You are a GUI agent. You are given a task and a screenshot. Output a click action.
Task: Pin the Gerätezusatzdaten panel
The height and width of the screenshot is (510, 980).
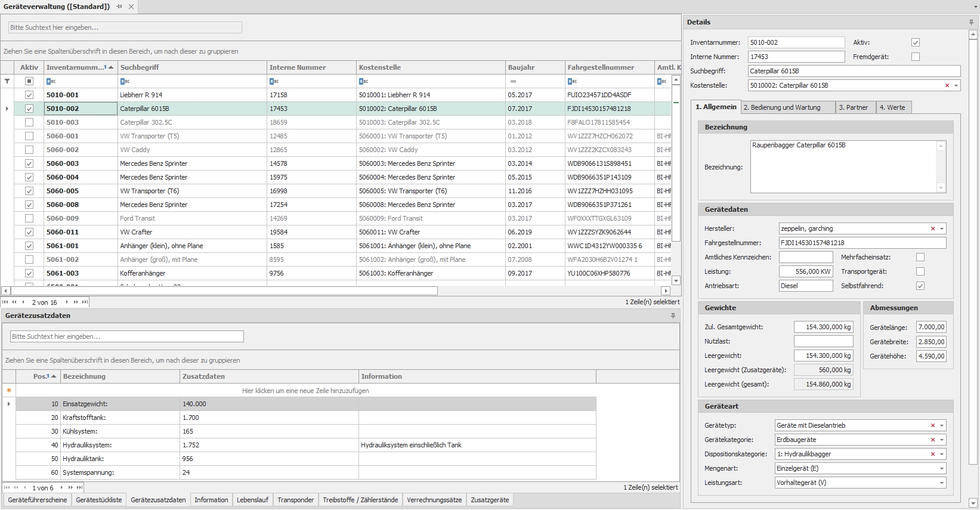click(x=673, y=316)
